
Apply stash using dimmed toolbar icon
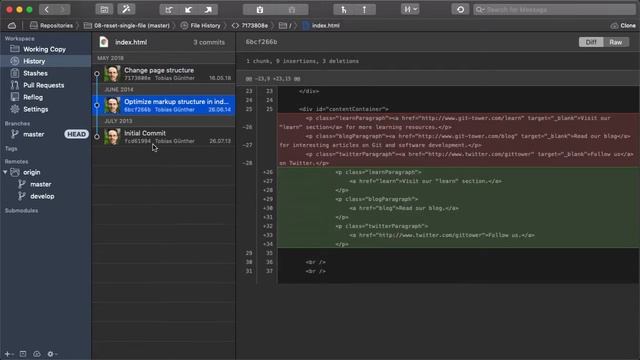[x=292, y=9]
